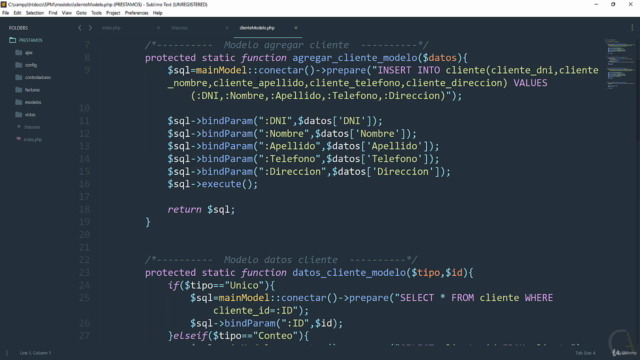The image size is (640, 360).
Task: Click the SELECT keyword in query
Action: [417, 298]
